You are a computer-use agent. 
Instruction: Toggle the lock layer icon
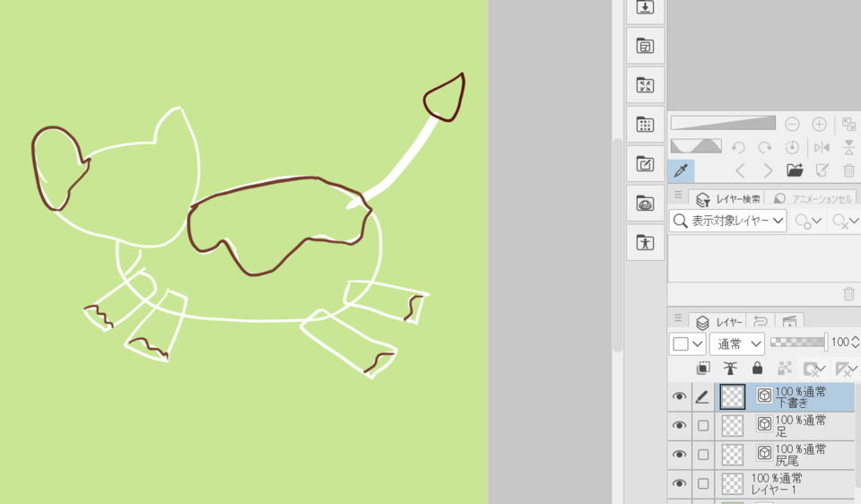(x=757, y=368)
